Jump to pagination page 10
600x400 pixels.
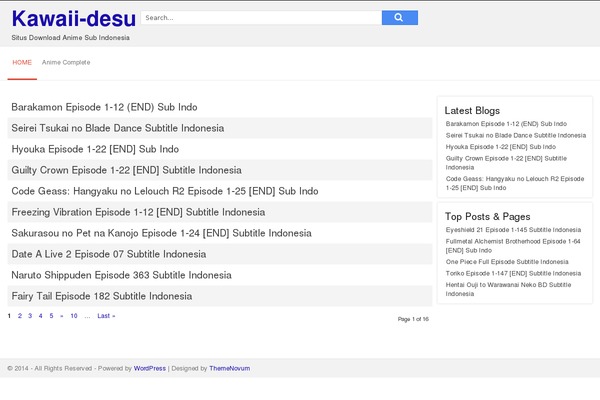(74, 316)
